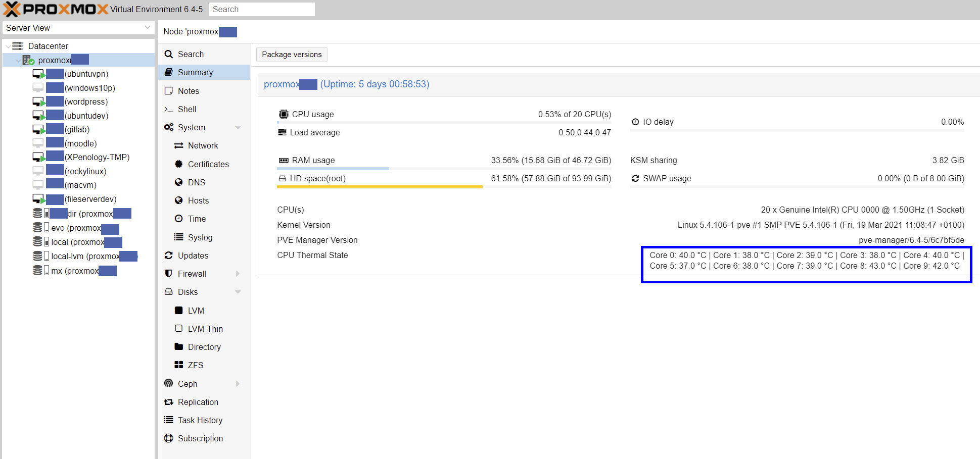Click the Load average value 0.50,0.44,0.47
Viewport: 980px width, 459px height.
pos(585,132)
